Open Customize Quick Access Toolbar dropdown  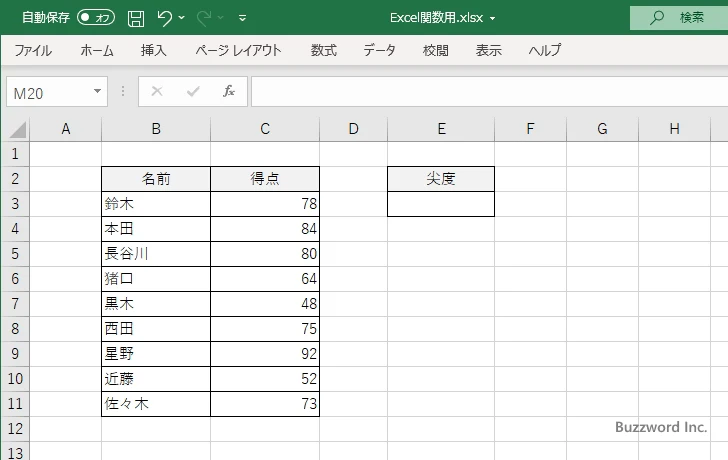(x=243, y=18)
